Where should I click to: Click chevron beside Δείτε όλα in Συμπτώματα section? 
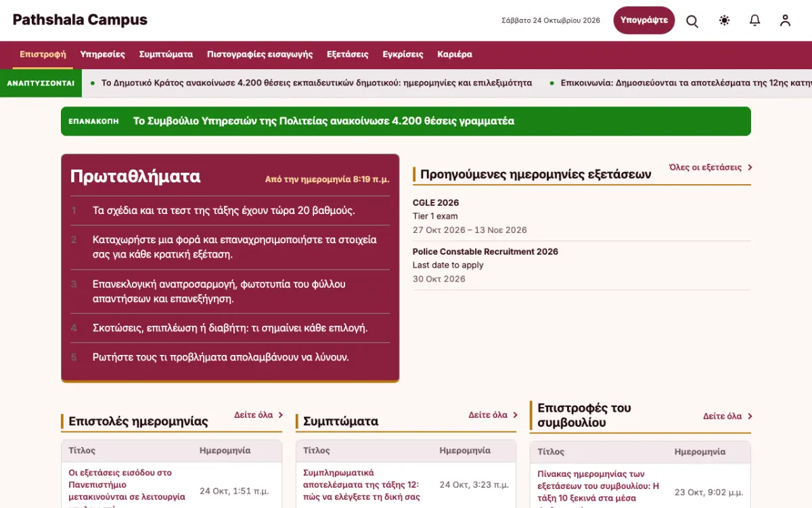(515, 415)
